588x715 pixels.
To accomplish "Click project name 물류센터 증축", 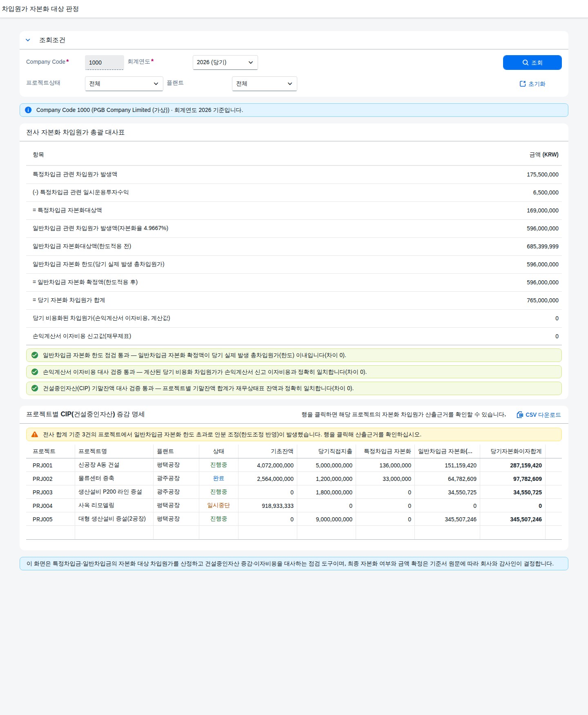I will pos(96,478).
